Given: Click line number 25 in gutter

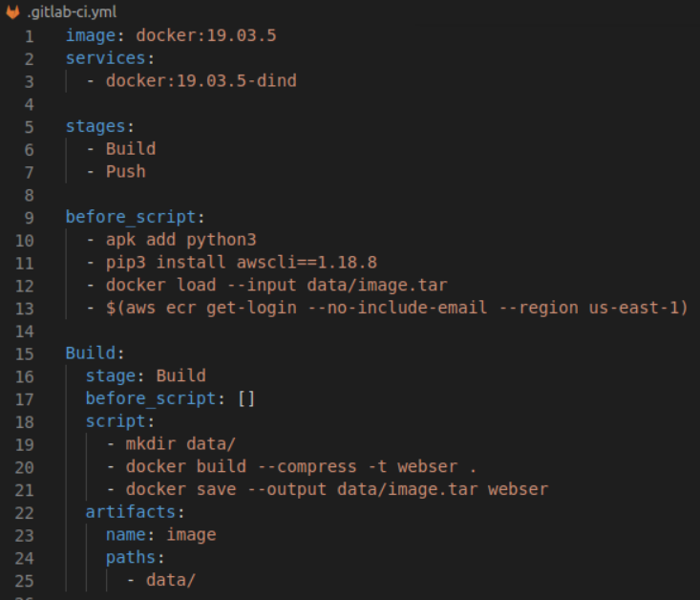Looking at the screenshot, I should point(25,581).
